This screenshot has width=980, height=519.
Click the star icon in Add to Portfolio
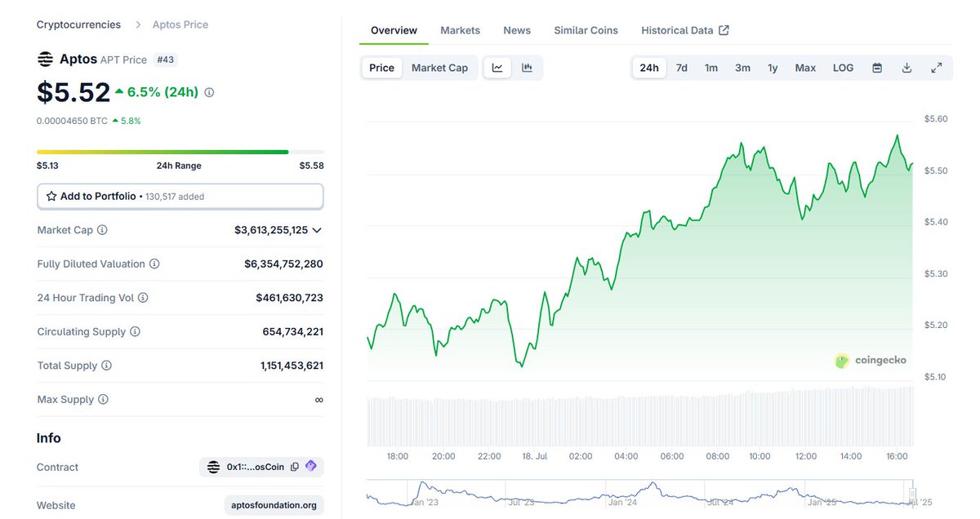tap(51, 197)
